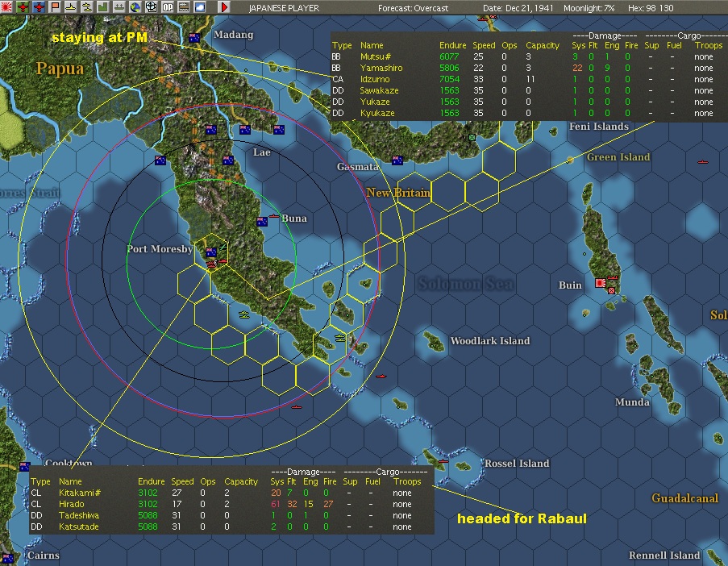The width and height of the screenshot is (728, 566).
Task: Click the brown striped toolbar icon
Action: [183, 7]
